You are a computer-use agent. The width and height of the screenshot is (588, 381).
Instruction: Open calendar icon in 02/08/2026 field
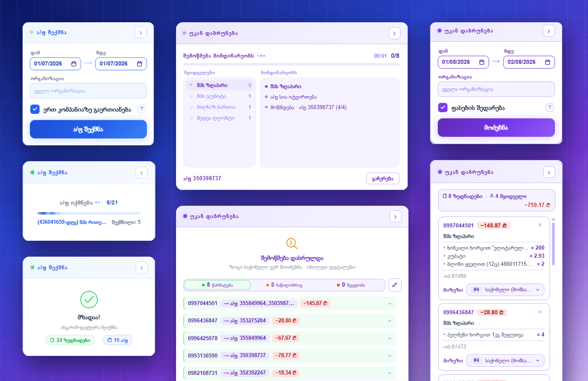click(548, 62)
